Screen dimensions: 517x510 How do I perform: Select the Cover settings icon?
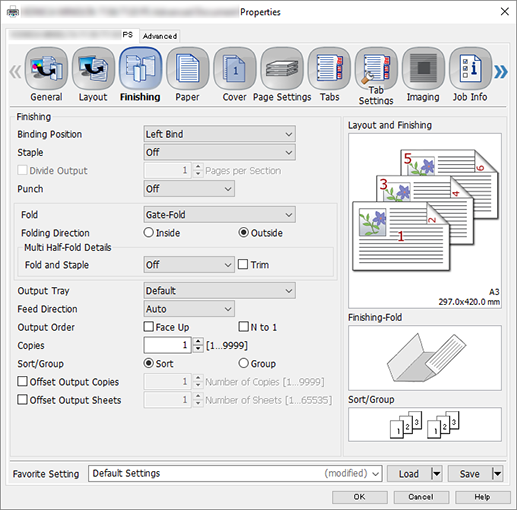[235, 69]
